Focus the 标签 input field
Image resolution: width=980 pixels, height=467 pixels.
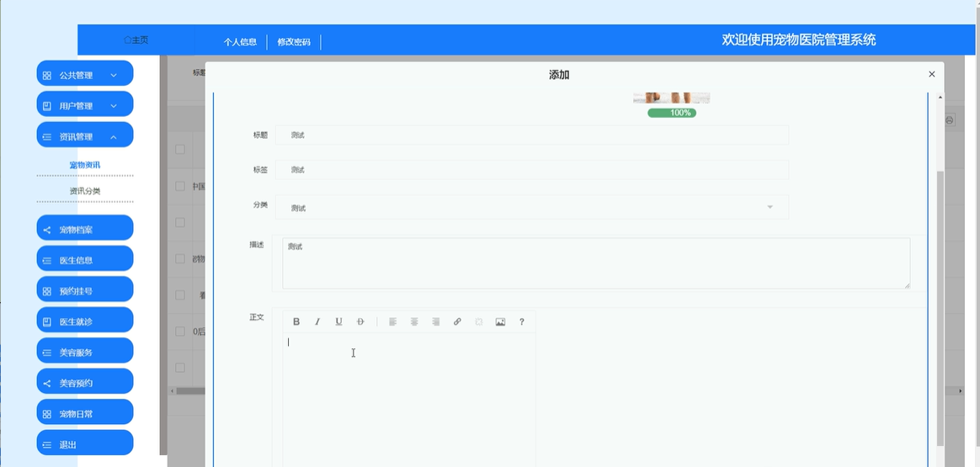tap(532, 170)
